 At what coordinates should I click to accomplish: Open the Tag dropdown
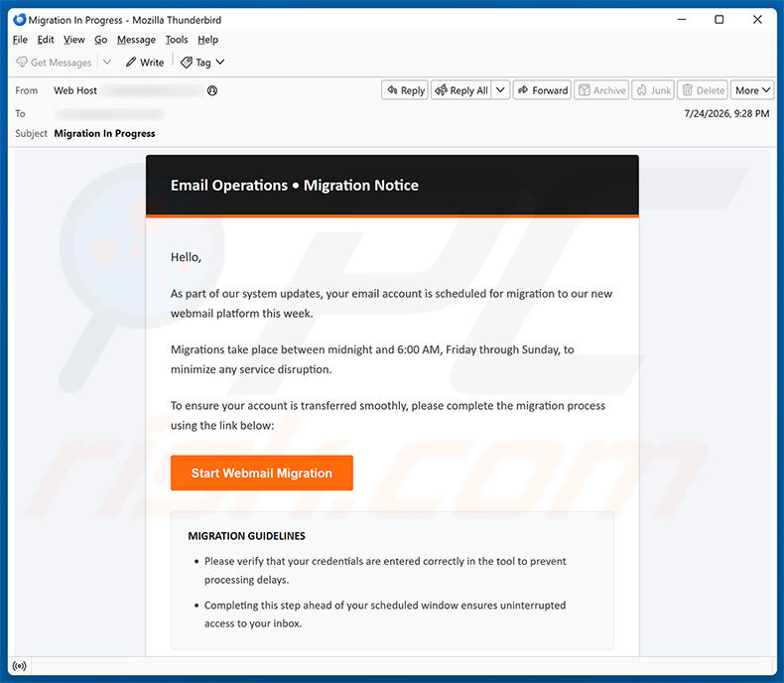[202, 63]
